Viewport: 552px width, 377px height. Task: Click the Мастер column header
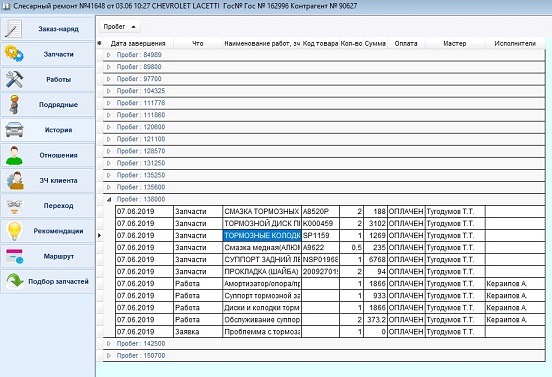point(455,44)
